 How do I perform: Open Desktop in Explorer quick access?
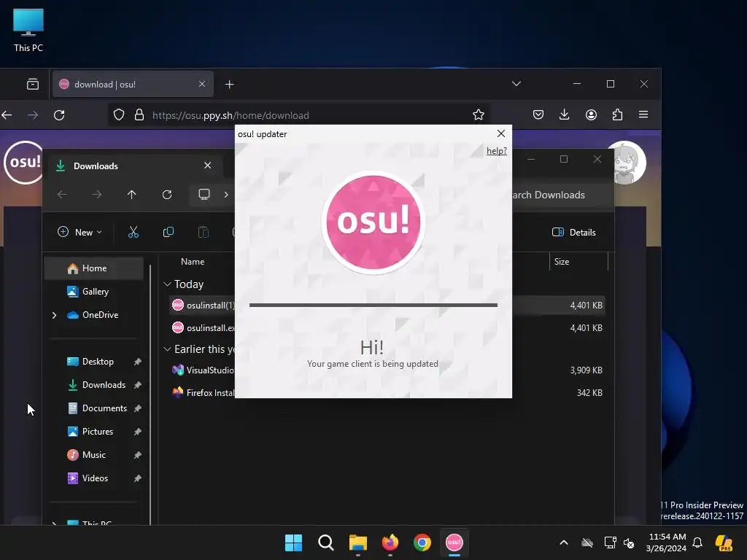[x=94, y=362]
